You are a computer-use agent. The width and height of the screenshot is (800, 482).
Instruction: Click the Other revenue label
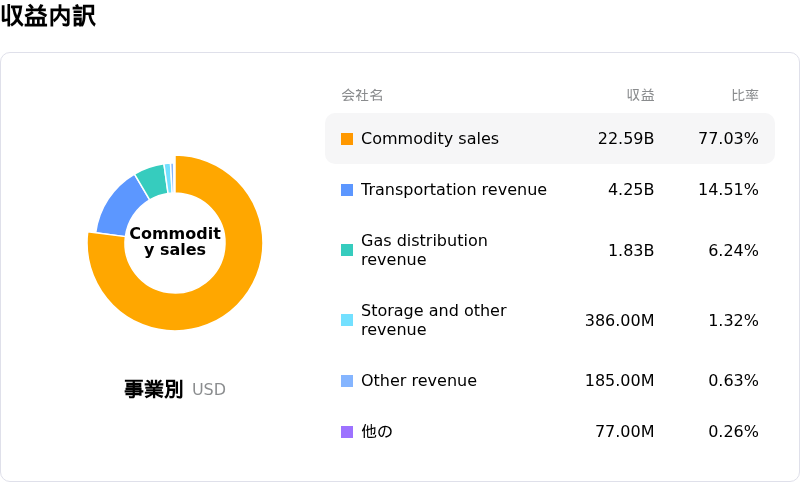pos(419,380)
